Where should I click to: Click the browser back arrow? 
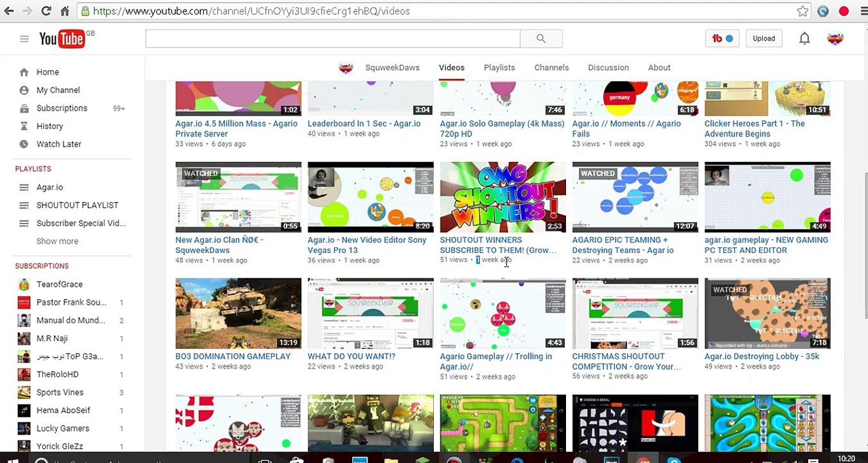pos(9,11)
